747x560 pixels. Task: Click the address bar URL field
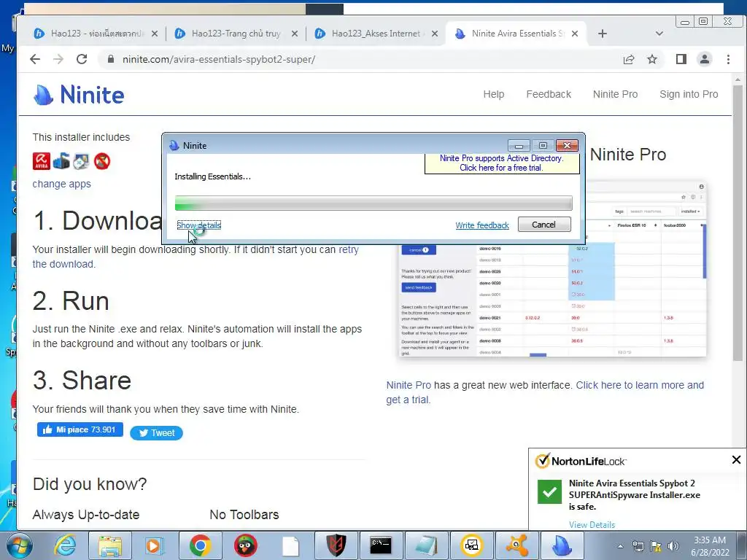[362, 60]
